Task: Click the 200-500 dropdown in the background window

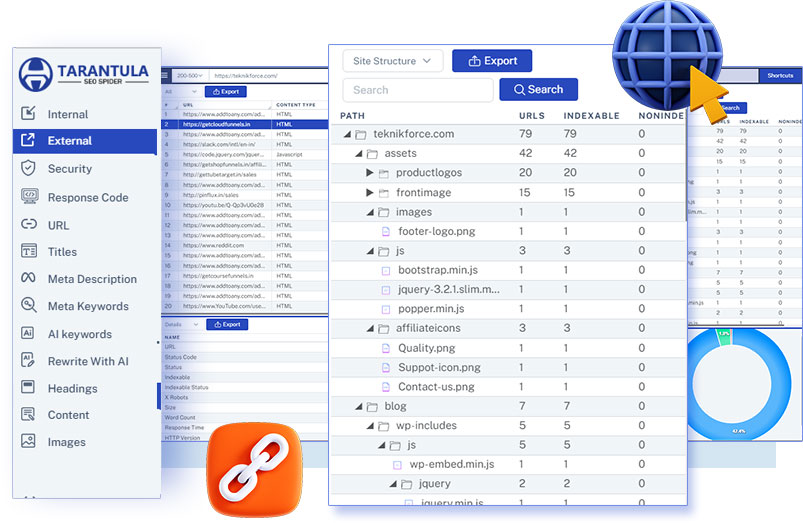Action: pyautogui.click(x=189, y=76)
